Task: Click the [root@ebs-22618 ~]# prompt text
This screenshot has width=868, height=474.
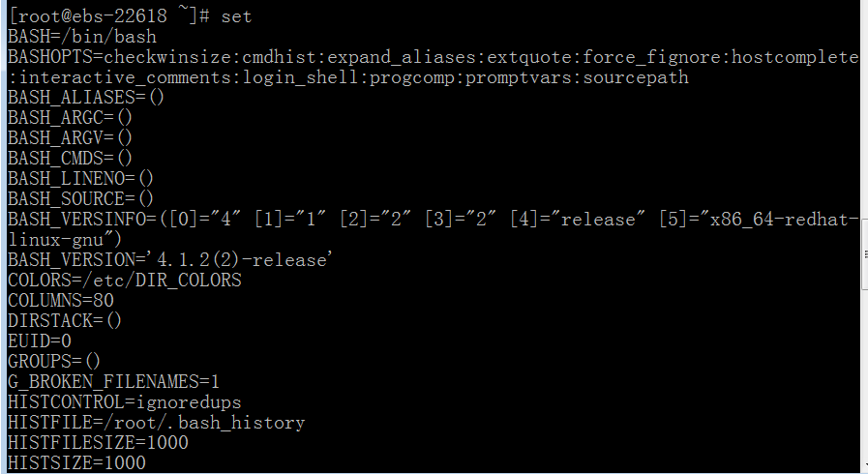Action: click(108, 16)
